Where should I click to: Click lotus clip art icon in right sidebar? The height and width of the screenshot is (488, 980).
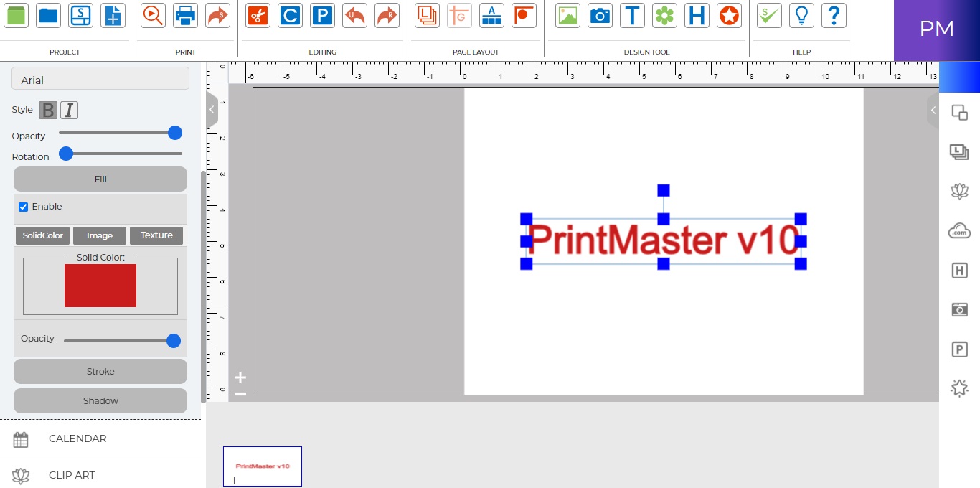tap(959, 191)
